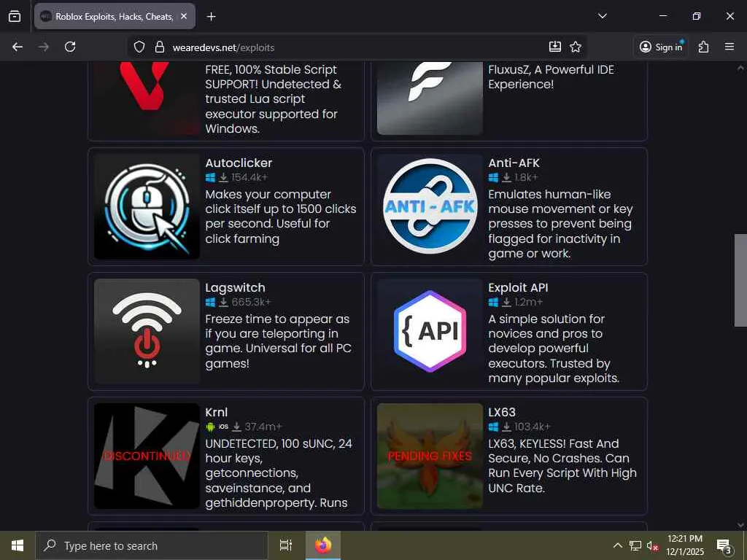Open the red V logo thumbnail

tap(147, 98)
